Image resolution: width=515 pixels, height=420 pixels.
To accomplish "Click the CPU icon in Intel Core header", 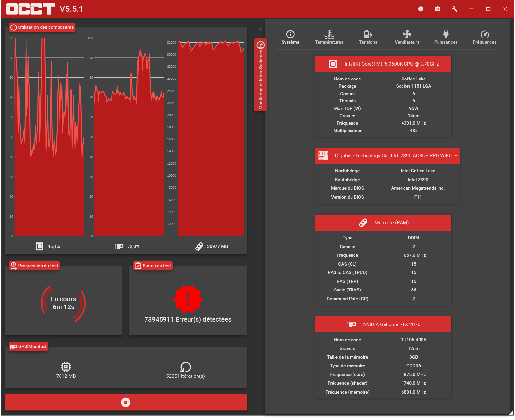I will click(333, 64).
